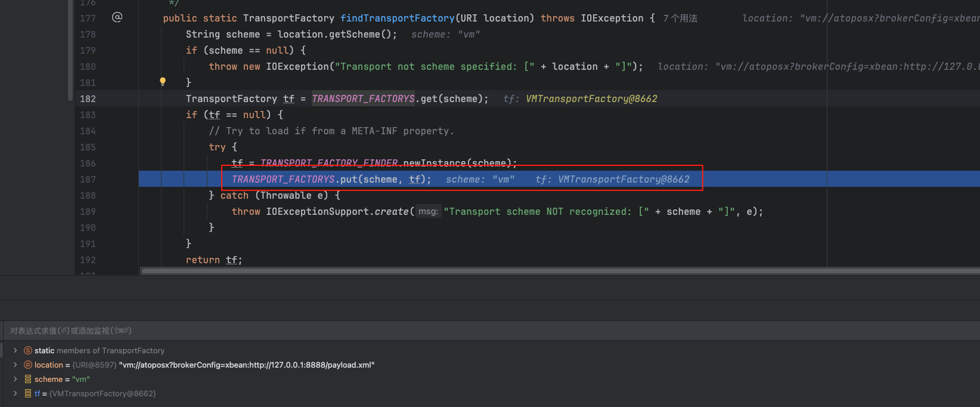Click the static members 'S' icon

point(28,350)
